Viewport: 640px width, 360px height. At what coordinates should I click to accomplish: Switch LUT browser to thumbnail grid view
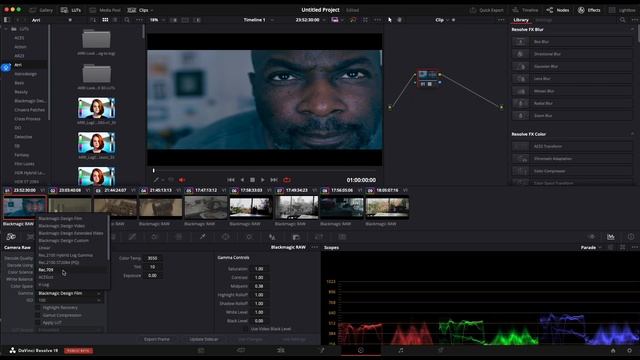tap(105, 20)
